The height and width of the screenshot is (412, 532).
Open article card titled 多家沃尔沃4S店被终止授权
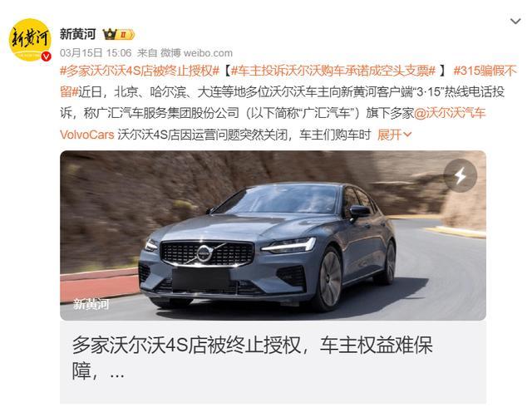coord(273,361)
